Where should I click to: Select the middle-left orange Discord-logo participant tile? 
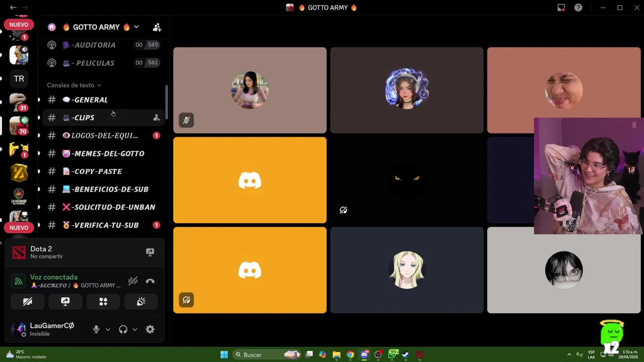pyautogui.click(x=250, y=180)
